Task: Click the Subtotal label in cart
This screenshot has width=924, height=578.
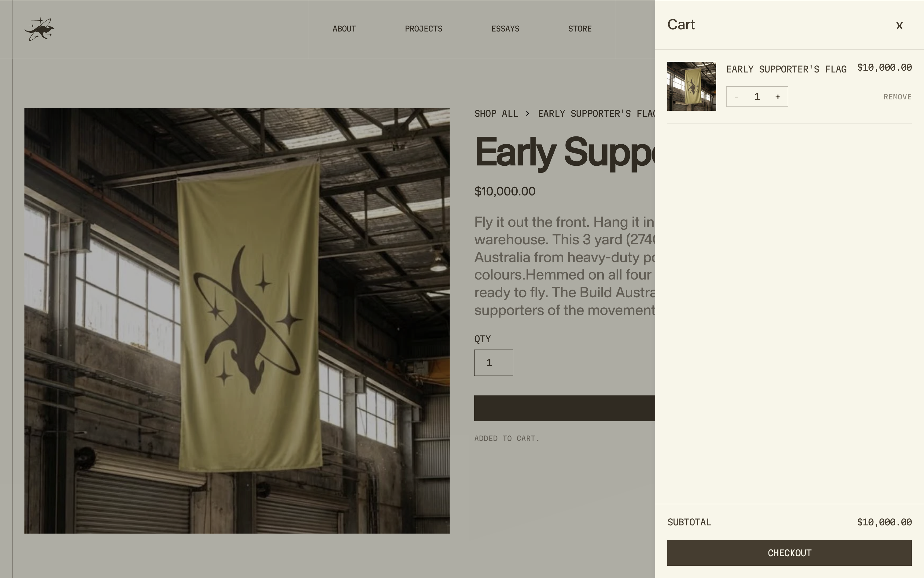Action: tap(689, 522)
